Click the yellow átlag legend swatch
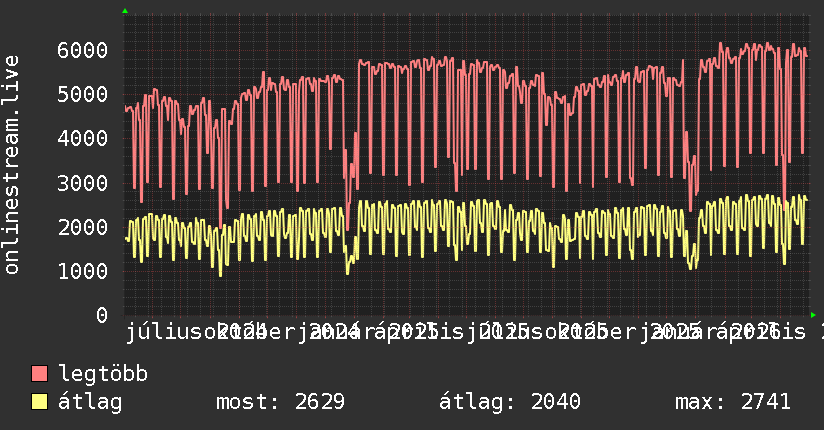Screen dimensions: 824x430 coord(39,402)
